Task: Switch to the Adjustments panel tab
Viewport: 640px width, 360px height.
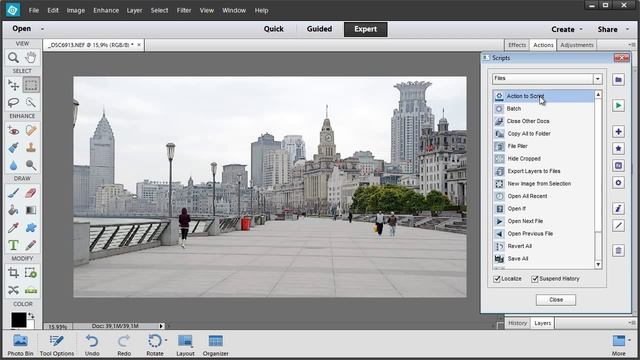Action: [x=577, y=45]
